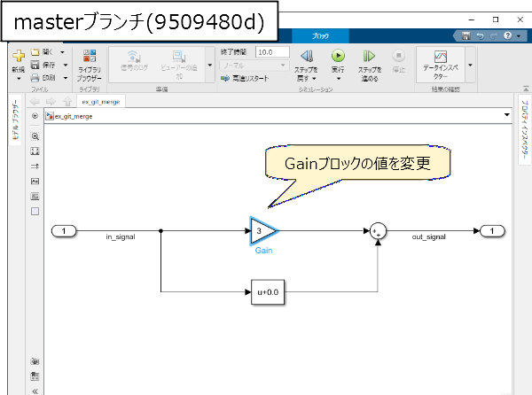The height and width of the screenshot is (395, 532).
Task: Select the Outport block 1 on the right
Action: coord(492,231)
